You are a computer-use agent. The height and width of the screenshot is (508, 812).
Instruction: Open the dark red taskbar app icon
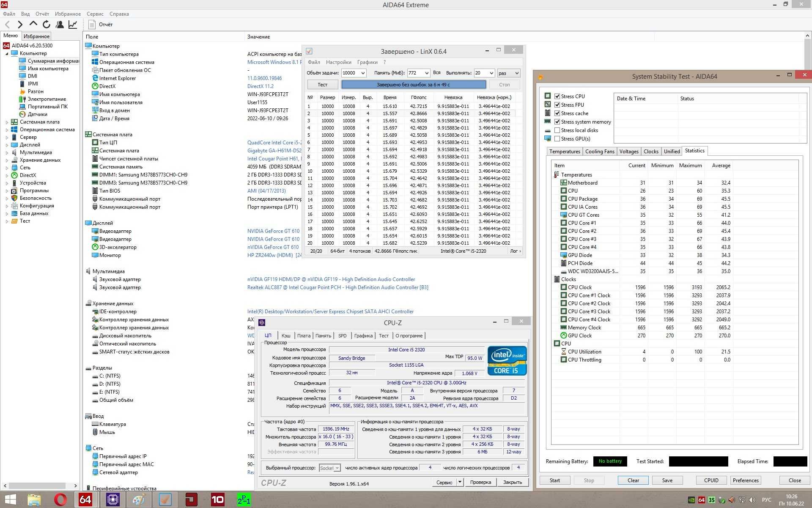pyautogui.click(x=191, y=500)
